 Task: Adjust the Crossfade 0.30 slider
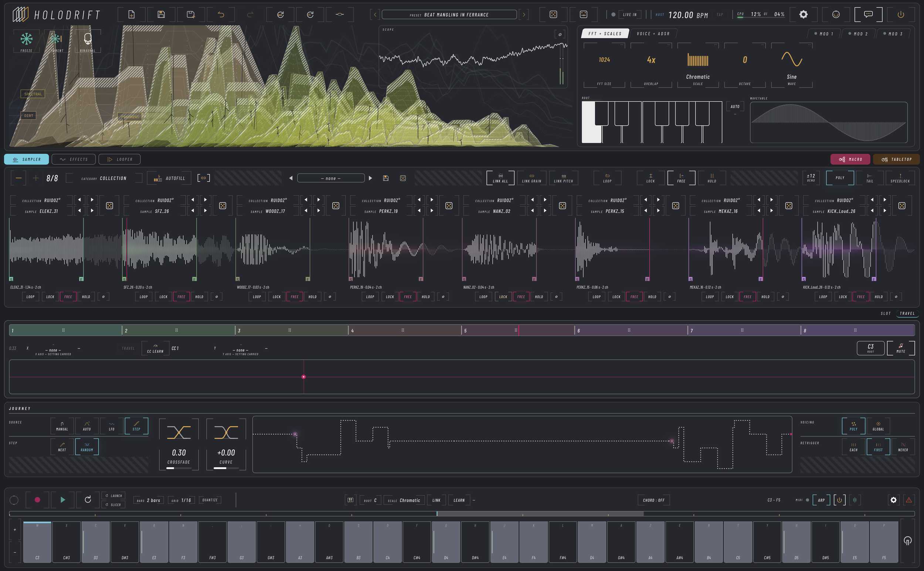(x=179, y=468)
